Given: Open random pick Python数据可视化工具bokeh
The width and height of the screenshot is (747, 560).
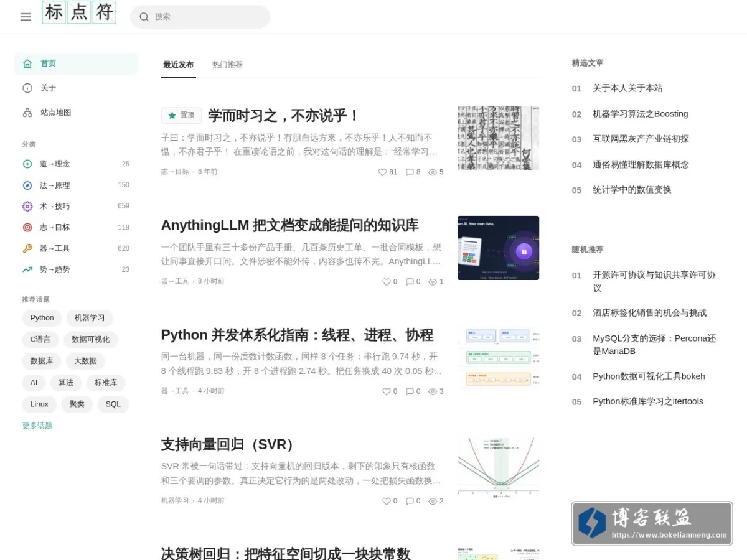Looking at the screenshot, I should click(649, 376).
